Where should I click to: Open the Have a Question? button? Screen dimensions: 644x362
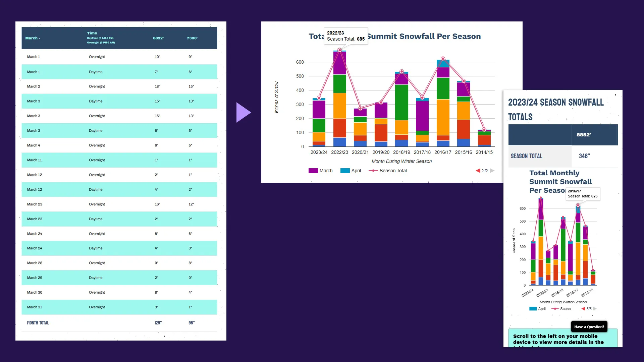(589, 327)
